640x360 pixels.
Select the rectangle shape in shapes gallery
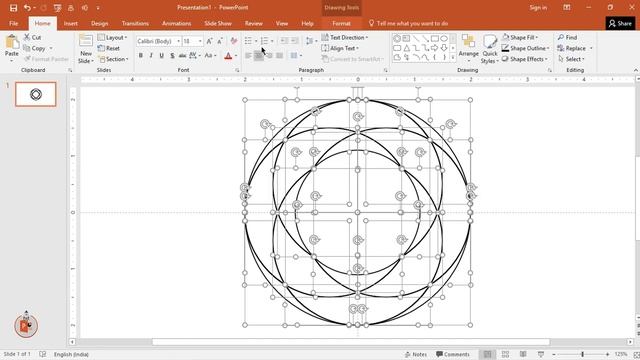pos(435,39)
